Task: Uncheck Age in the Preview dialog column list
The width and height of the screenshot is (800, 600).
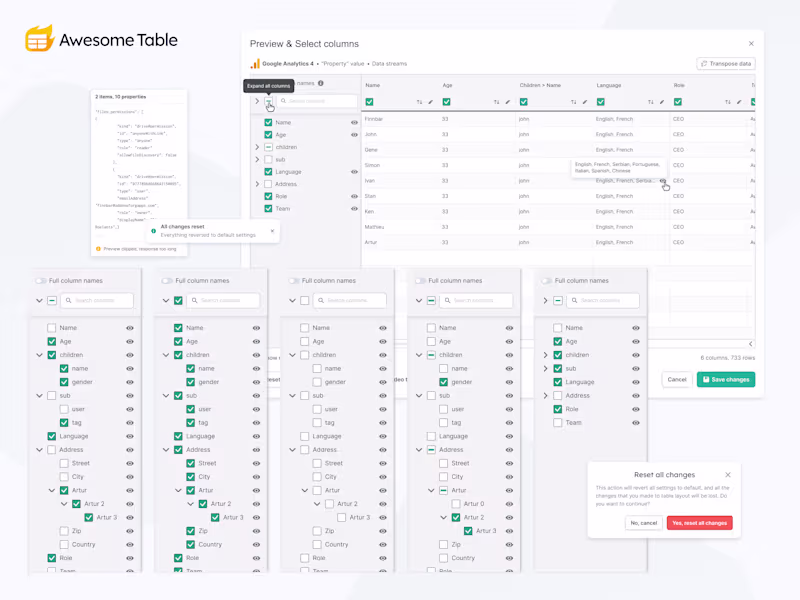Action: [268, 135]
